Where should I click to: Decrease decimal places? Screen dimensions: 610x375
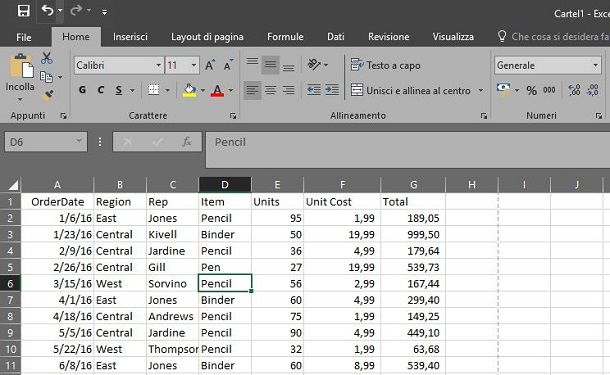tap(593, 90)
